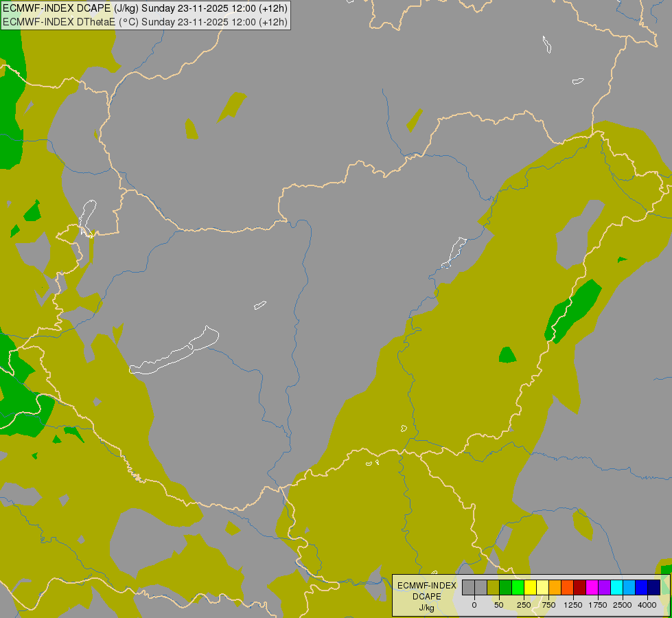
Task: Click the legend tick label 50
Action: pos(499,605)
